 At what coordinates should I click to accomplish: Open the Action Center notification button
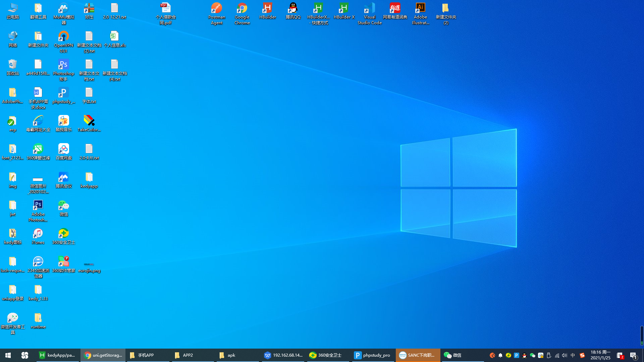[633, 355]
